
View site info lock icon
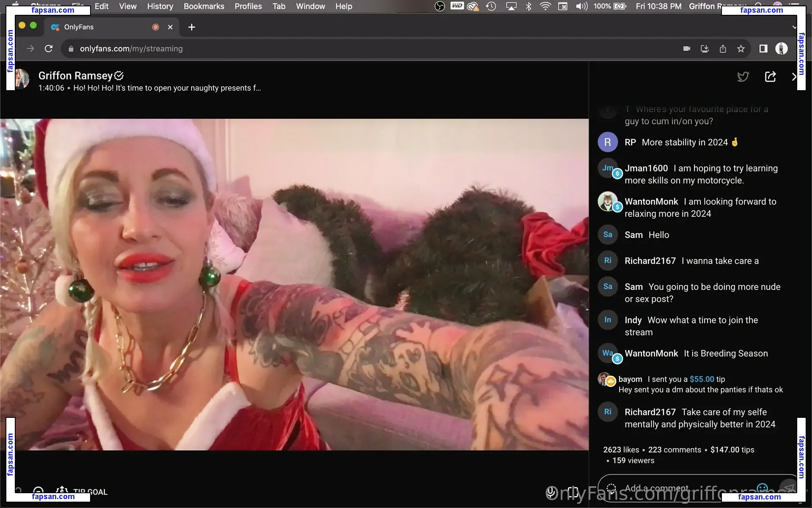coord(71,49)
